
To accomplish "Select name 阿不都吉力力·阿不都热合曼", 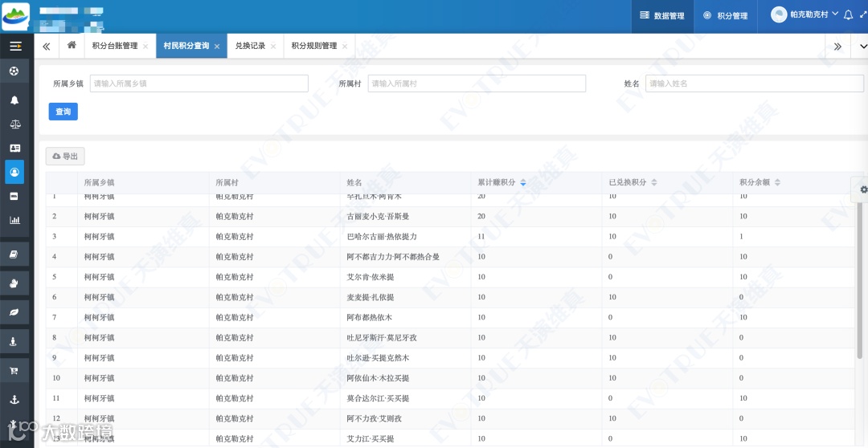I will tap(393, 257).
